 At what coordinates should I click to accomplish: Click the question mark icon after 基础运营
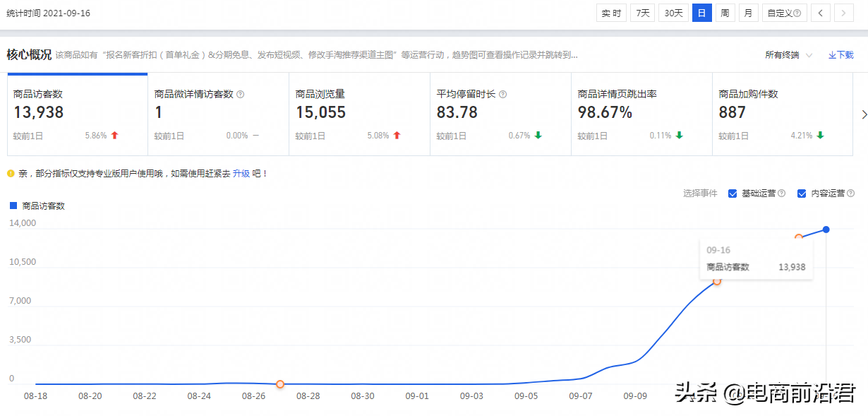pos(781,193)
